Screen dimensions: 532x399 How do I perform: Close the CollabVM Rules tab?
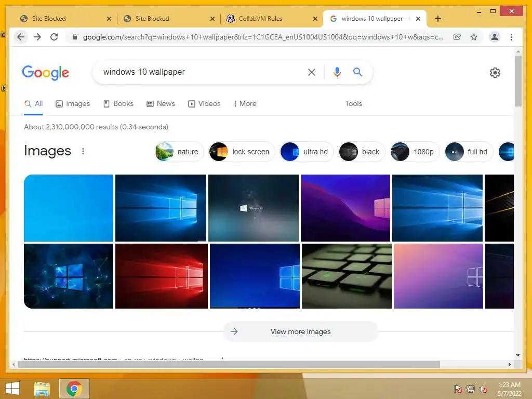click(315, 19)
